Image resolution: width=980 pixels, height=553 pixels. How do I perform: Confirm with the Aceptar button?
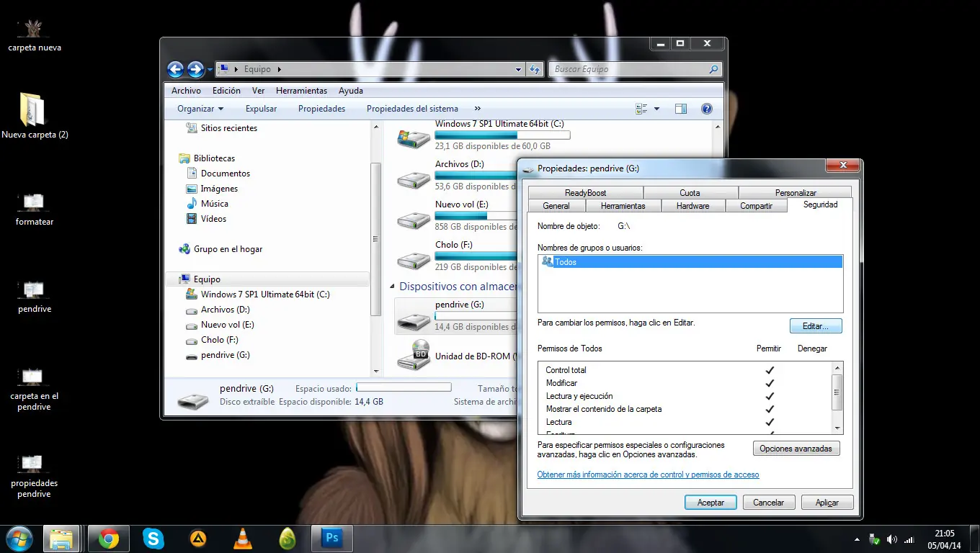pos(710,503)
